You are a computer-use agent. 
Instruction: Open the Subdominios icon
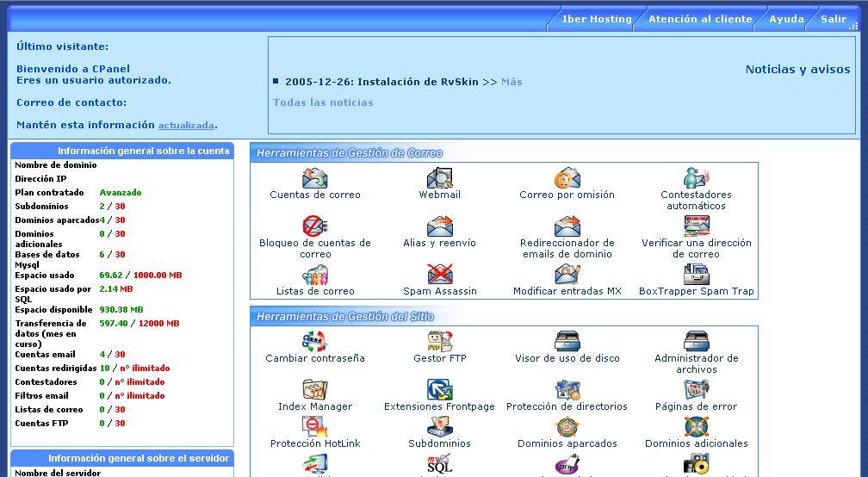pos(440,427)
